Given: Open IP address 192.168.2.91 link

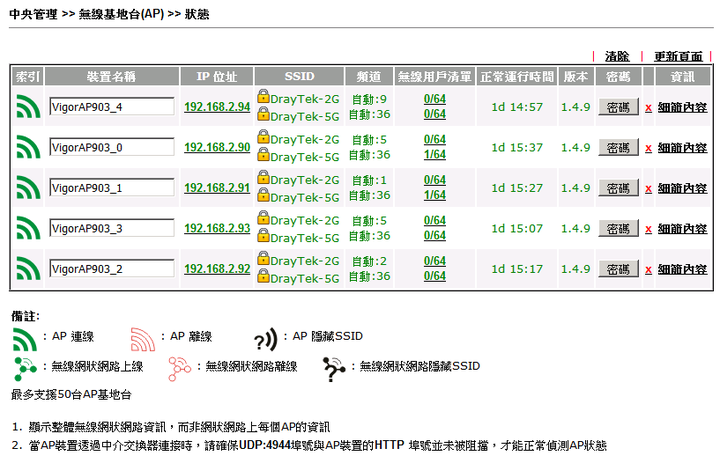Looking at the screenshot, I should pos(217,188).
